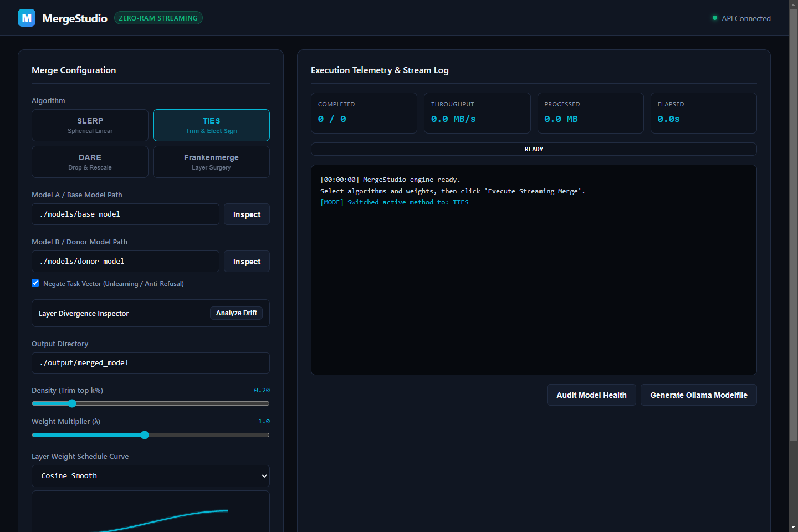Choose the Frankenmerge Layer Surgery algorithm

pyautogui.click(x=211, y=162)
